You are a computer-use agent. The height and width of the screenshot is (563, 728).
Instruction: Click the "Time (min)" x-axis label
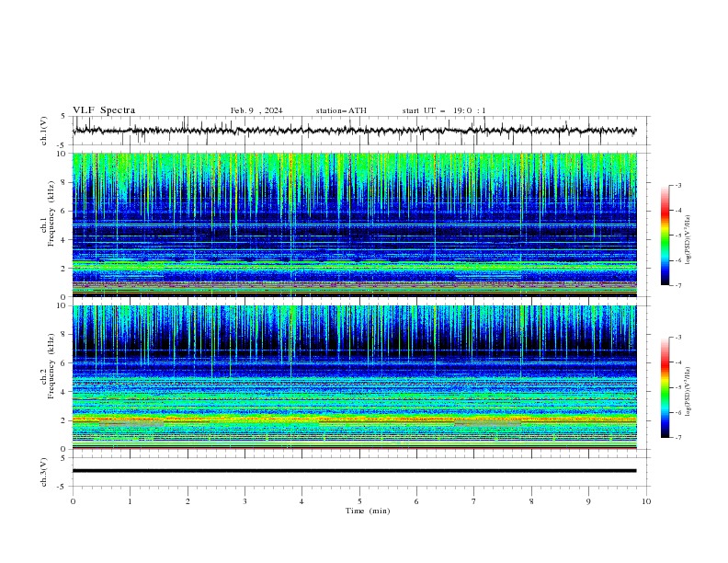(368, 511)
